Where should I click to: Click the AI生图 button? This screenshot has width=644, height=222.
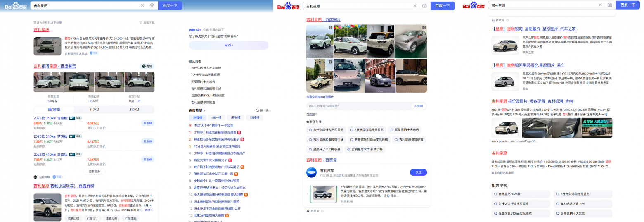pyautogui.click(x=419, y=106)
